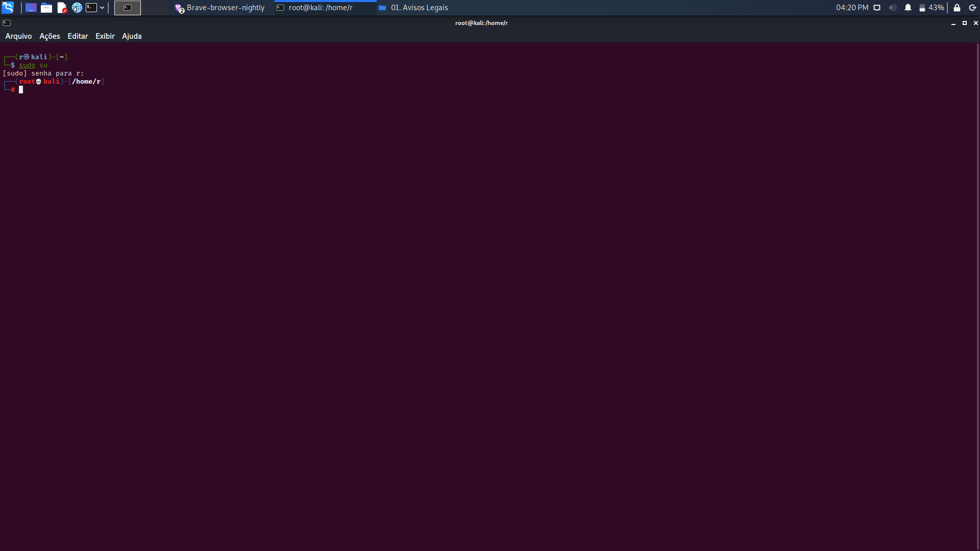Click the battery 43% indicator
This screenshot has width=980, height=551.
tap(932, 8)
